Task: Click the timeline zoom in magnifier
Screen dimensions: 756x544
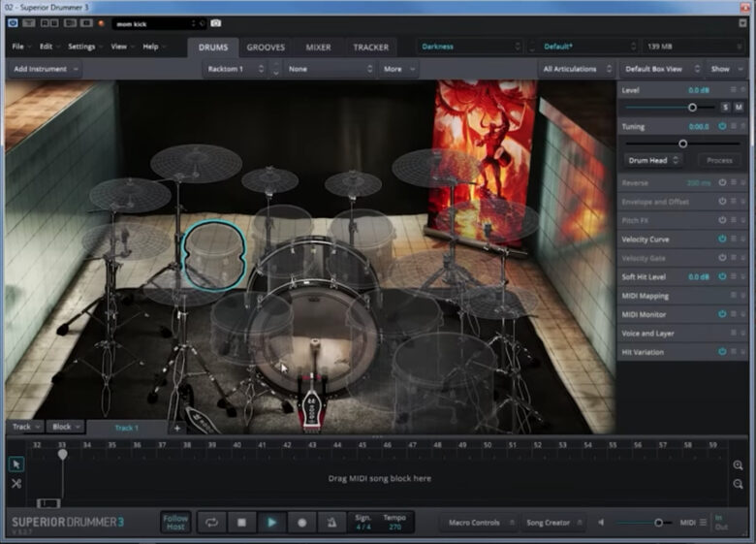Action: 738,465
